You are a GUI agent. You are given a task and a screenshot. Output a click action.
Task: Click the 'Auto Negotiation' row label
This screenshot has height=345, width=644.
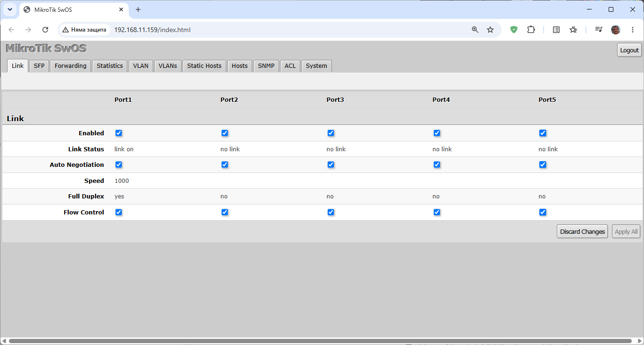point(77,164)
